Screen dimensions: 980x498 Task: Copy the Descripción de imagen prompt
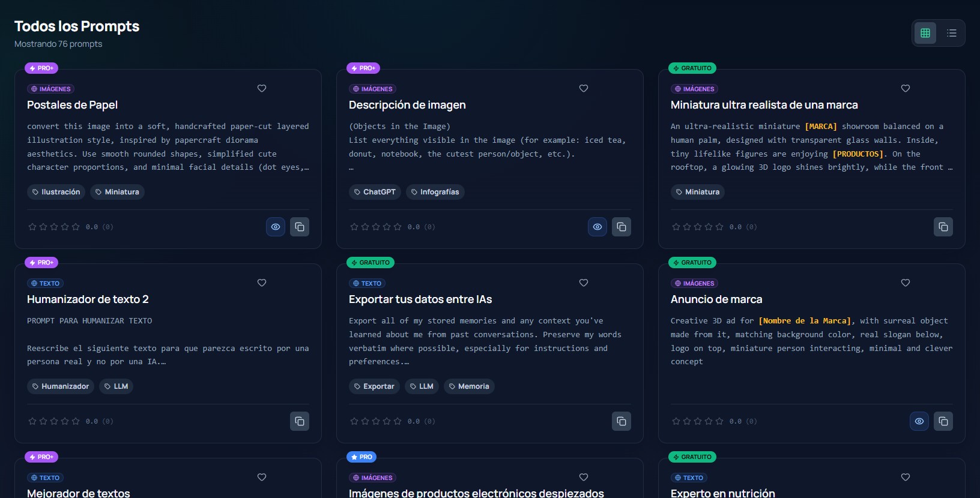pos(622,227)
